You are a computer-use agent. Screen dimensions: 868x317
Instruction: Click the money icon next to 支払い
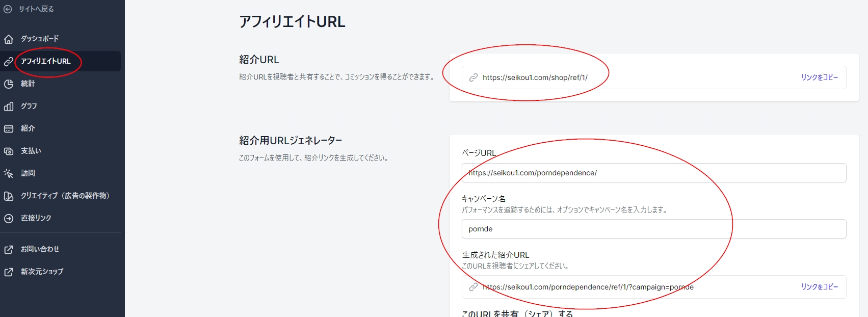(9, 151)
